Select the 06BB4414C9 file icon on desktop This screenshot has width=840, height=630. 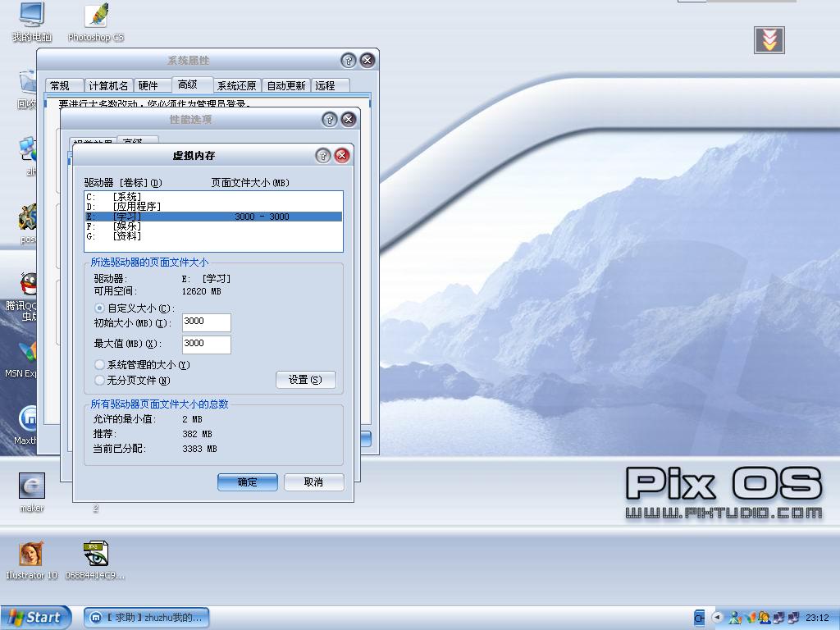[95, 560]
